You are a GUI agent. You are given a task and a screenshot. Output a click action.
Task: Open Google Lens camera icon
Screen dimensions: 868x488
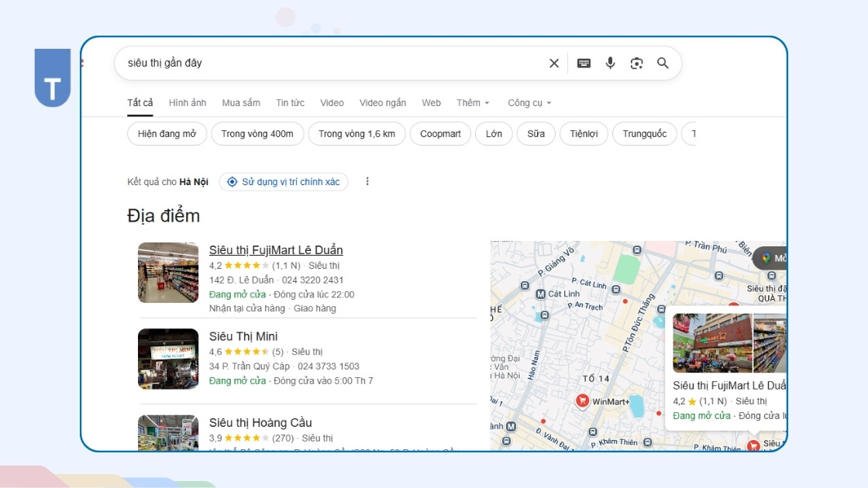click(x=636, y=63)
